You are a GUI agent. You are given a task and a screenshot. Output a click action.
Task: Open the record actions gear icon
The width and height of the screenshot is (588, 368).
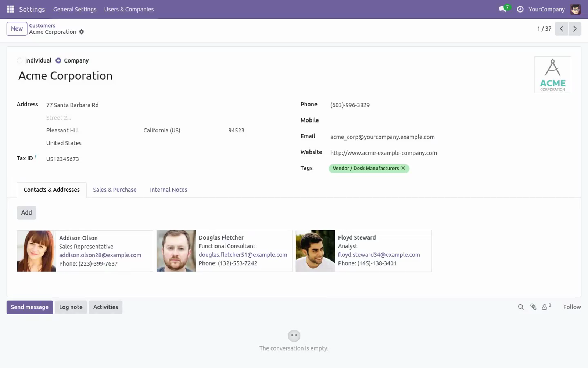pyautogui.click(x=82, y=32)
